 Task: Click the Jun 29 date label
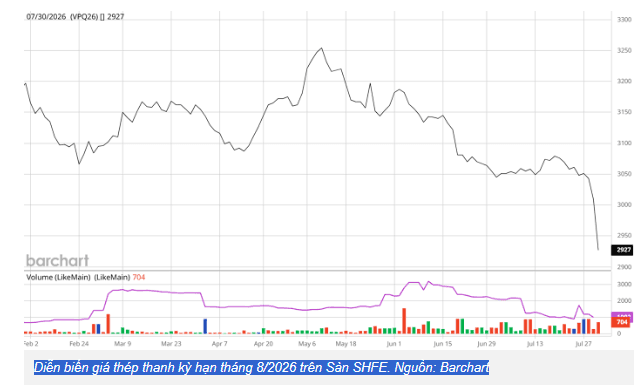(486, 344)
